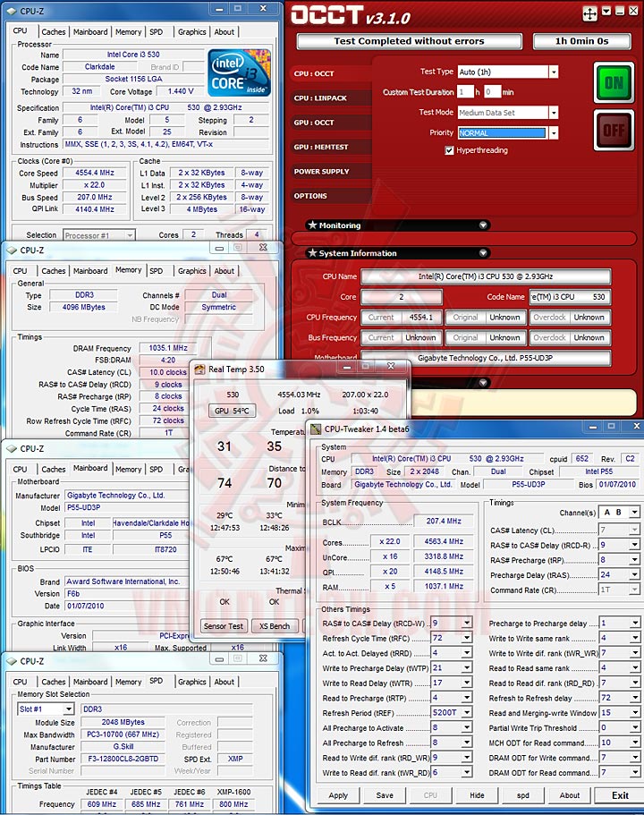Image resolution: width=644 pixels, height=815 pixels.
Task: Open SPD tab in the CPU-Z Memory window
Action: pyautogui.click(x=156, y=271)
